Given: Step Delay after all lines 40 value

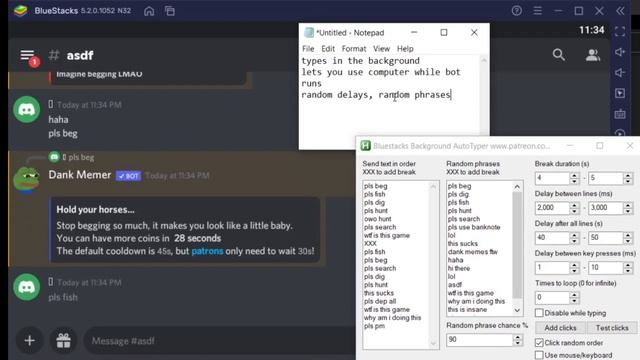Looking at the screenshot, I should pyautogui.click(x=574, y=238).
